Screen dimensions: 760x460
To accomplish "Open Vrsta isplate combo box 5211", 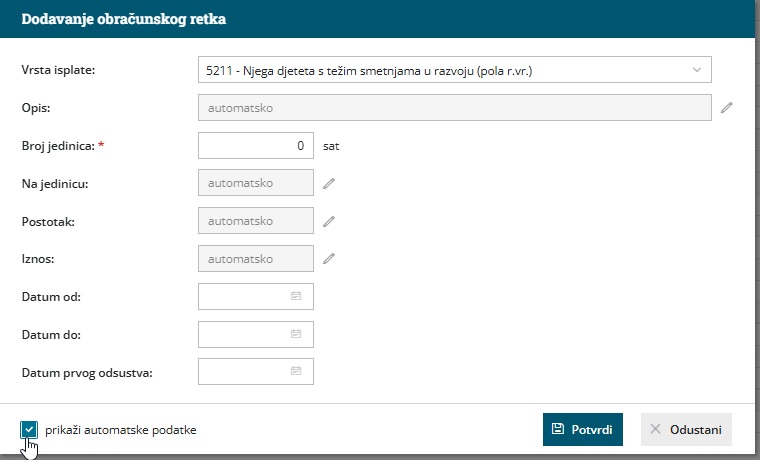I will pyautogui.click(x=440, y=69).
